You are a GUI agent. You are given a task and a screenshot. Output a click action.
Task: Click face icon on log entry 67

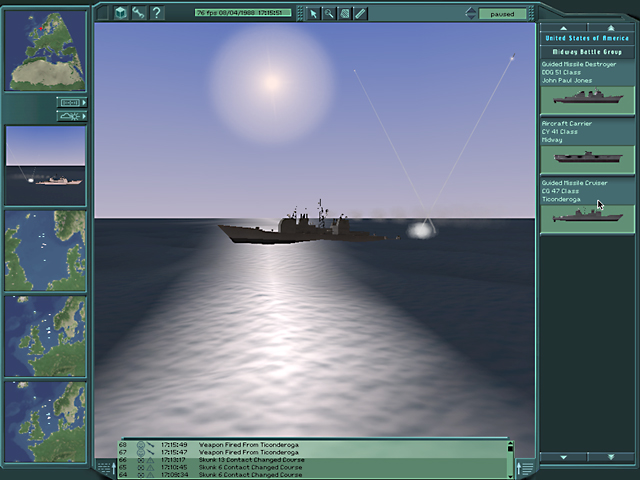pyautogui.click(x=141, y=452)
